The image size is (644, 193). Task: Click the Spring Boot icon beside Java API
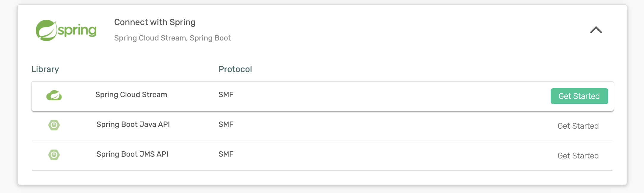click(54, 125)
